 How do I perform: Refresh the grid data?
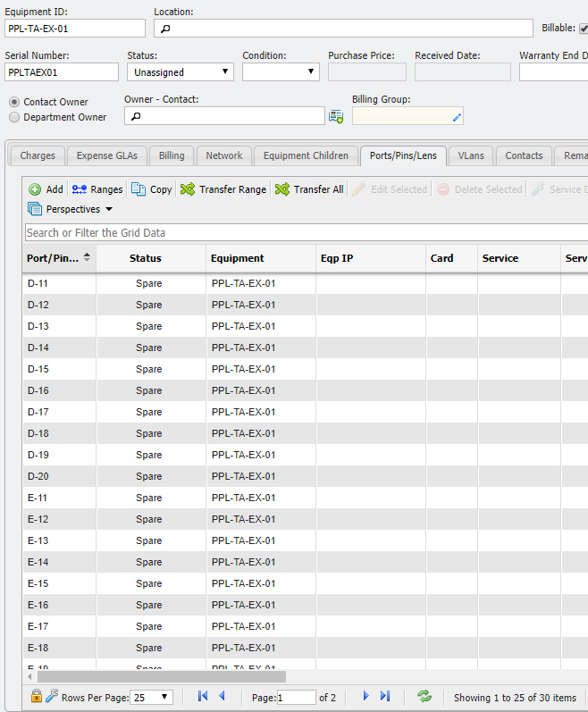(424, 697)
